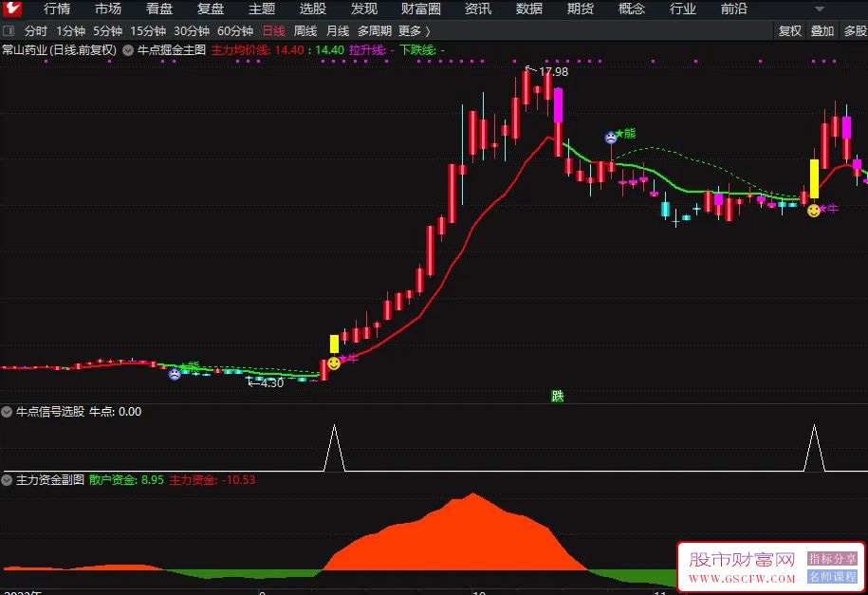Click the second 牛点 signal spike
This screenshot has width=868, height=595.
click(x=814, y=448)
